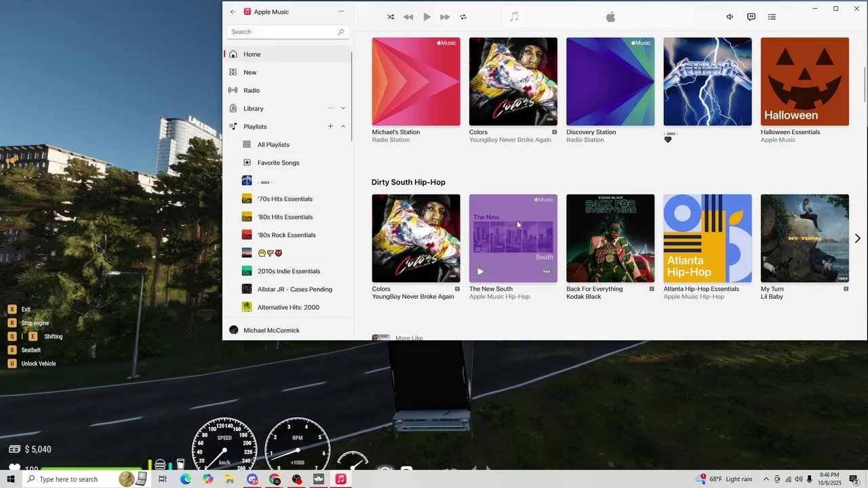Image resolution: width=868 pixels, height=488 pixels.
Task: Click the Windows taskbar search box
Action: pos(87,479)
